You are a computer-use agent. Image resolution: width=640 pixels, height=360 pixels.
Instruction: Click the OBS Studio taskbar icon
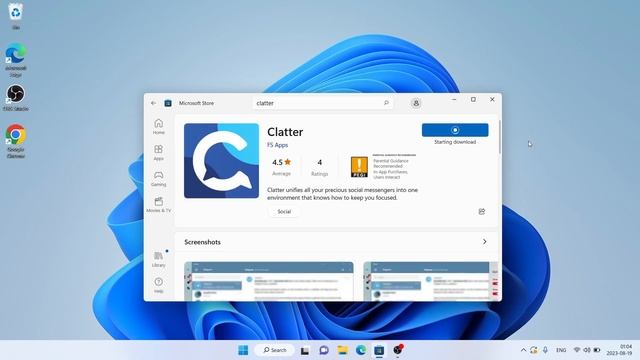[398, 350]
